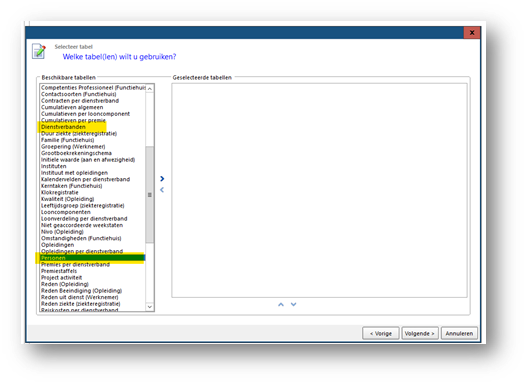Go back with the Vorige button
The height and width of the screenshot is (386, 528).
381,333
